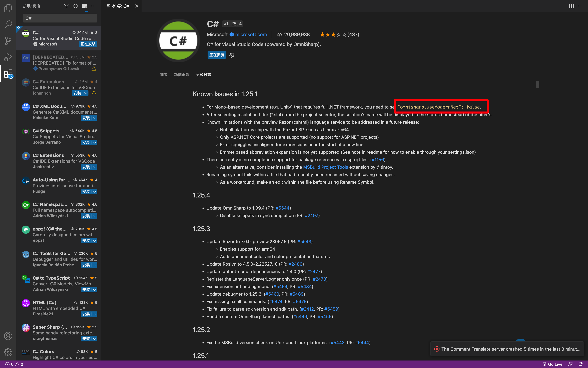The height and width of the screenshot is (368, 588).
Task: Open PR #2497 link
Action: point(312,216)
